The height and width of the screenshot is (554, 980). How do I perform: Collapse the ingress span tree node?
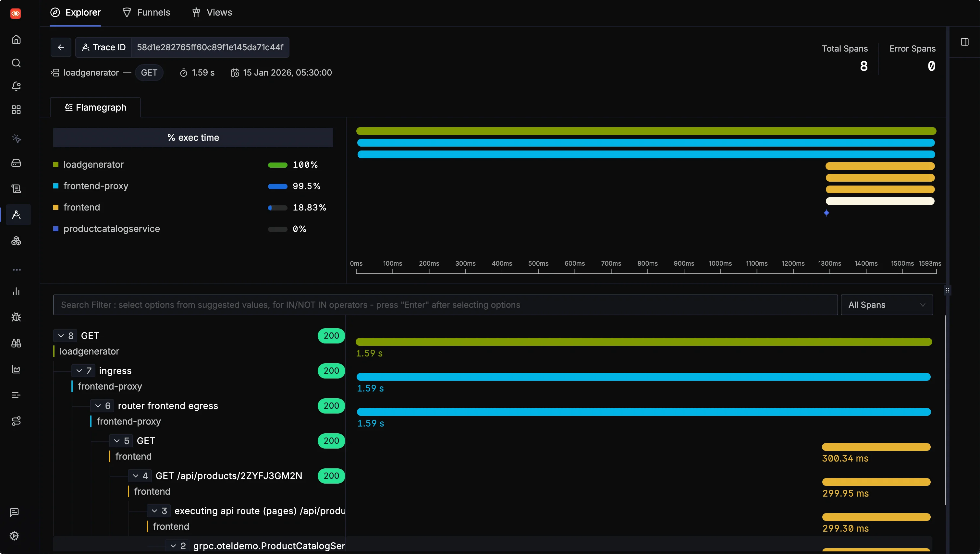tap(79, 371)
